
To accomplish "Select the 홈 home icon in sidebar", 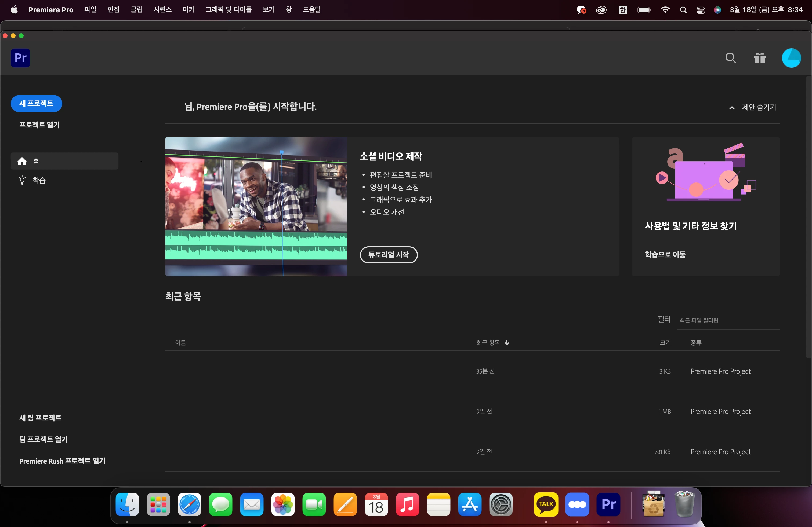I will [22, 161].
